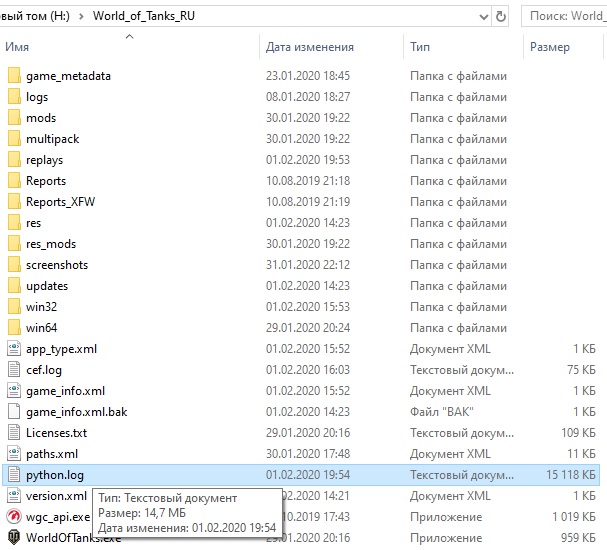Click the cef.log text file icon

[14, 369]
